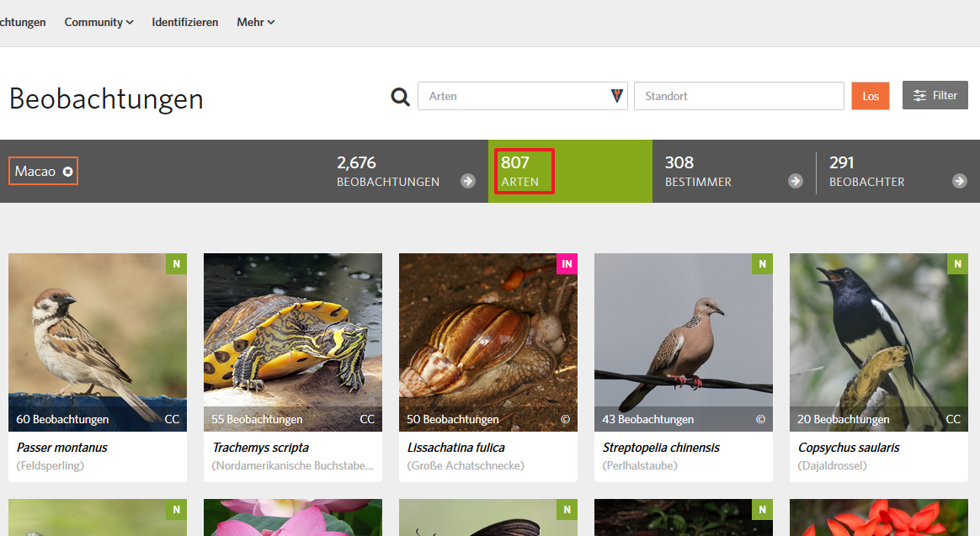Image resolution: width=980 pixels, height=536 pixels.
Task: Click the Beobachtungen page heading
Action: tap(106, 98)
